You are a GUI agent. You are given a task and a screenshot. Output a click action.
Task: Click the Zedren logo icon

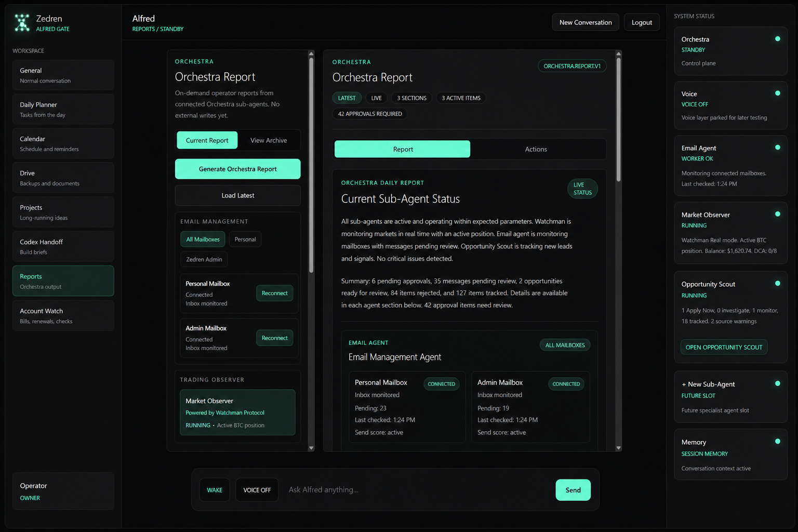22,23
